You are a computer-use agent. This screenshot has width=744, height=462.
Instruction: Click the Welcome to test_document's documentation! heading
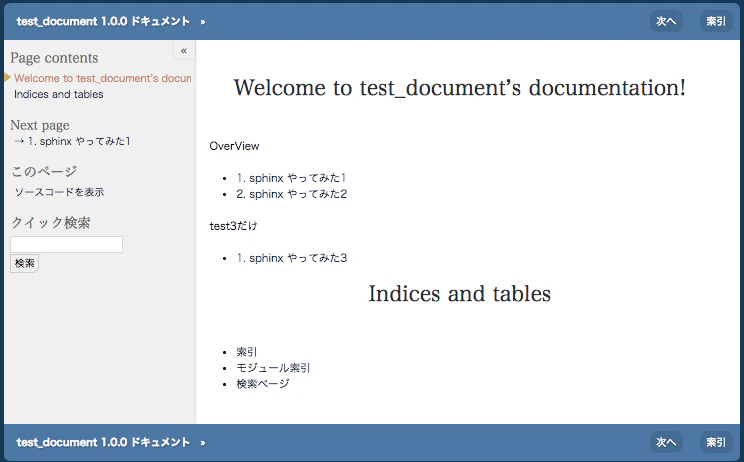pos(459,88)
